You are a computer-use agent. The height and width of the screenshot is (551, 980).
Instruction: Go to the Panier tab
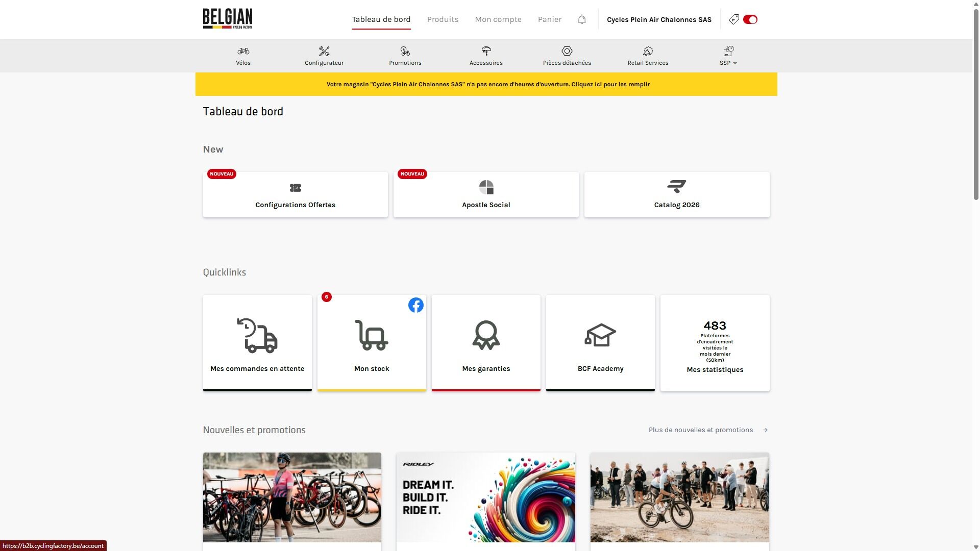point(550,19)
